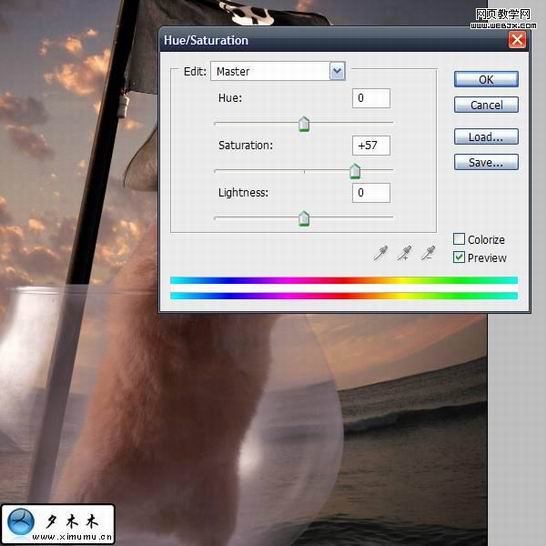This screenshot has width=546, height=546.
Task: Select the Add to Sample eyedropper
Action: tap(404, 253)
